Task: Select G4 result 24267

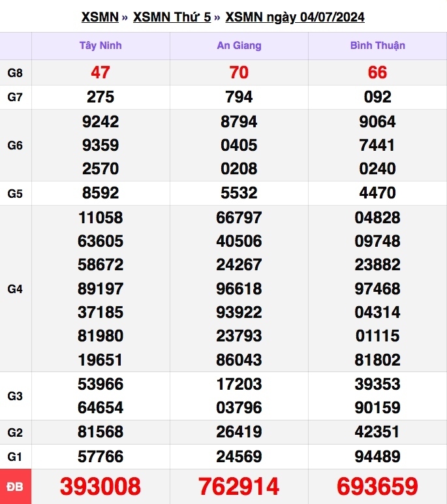Action: click(239, 265)
